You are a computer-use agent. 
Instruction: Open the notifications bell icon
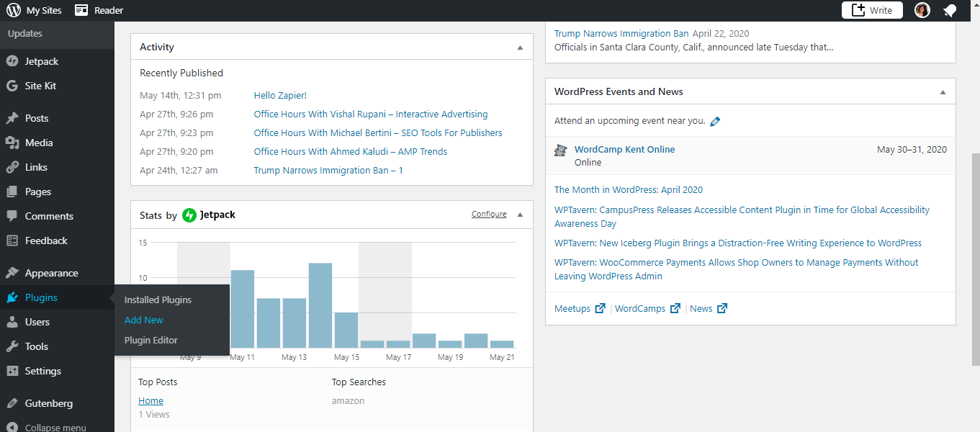pyautogui.click(x=950, y=10)
